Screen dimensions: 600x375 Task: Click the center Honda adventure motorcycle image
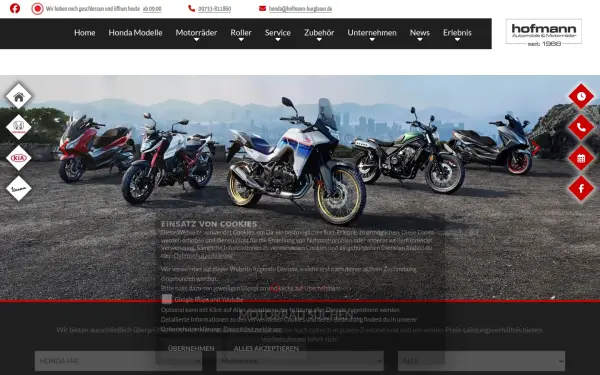[x=297, y=161]
